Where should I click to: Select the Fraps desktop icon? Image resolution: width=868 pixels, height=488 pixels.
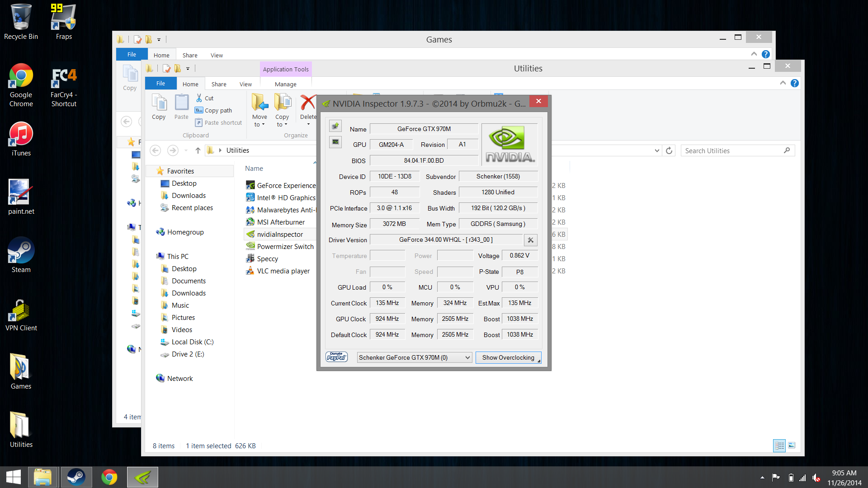pos(64,22)
